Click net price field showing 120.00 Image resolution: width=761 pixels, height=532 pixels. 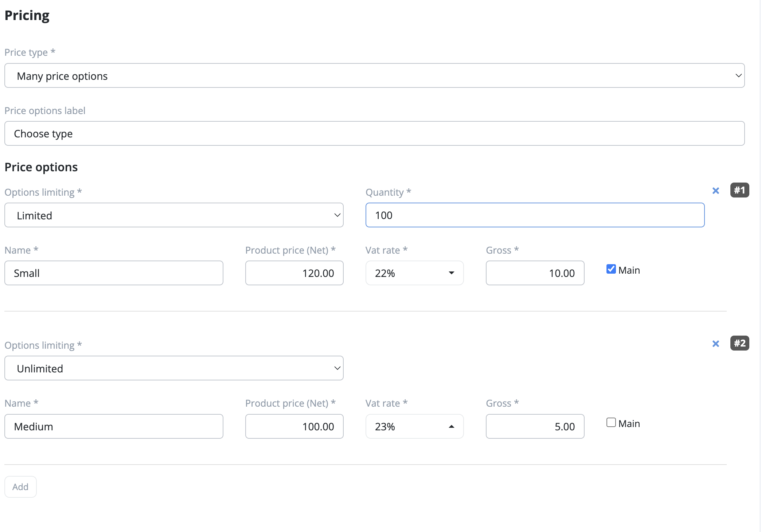click(294, 273)
